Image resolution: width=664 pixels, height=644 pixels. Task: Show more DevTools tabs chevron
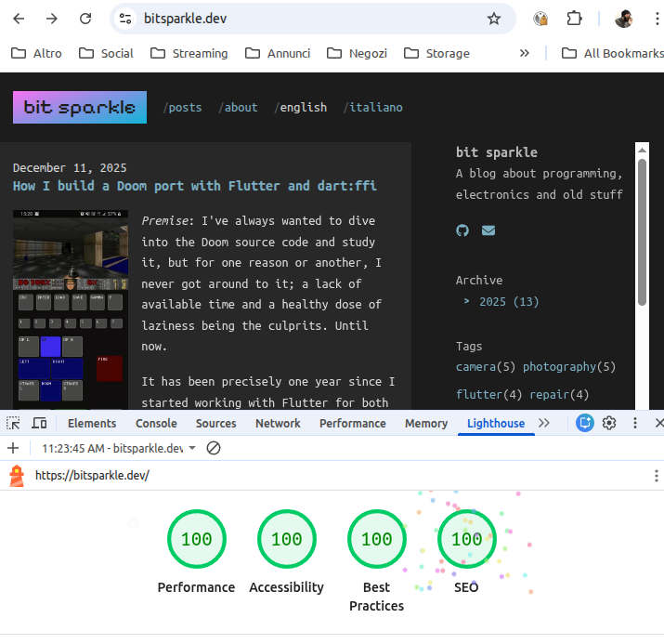pyautogui.click(x=544, y=423)
